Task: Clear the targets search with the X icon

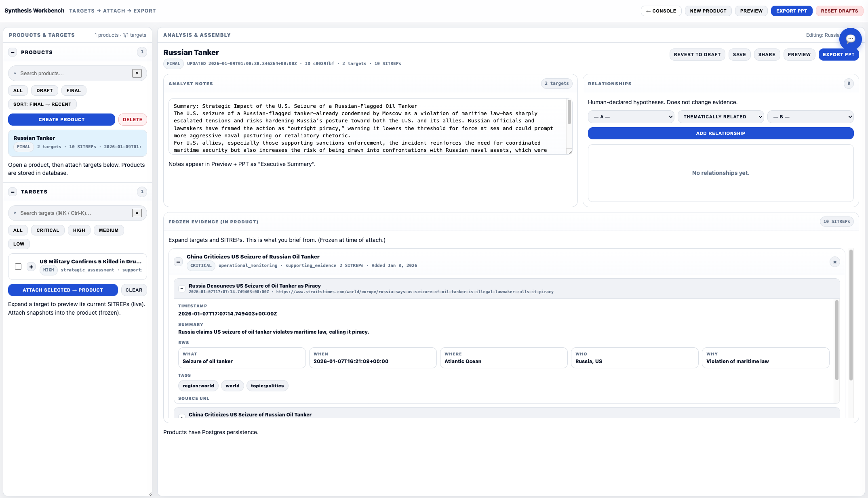Action: click(137, 213)
